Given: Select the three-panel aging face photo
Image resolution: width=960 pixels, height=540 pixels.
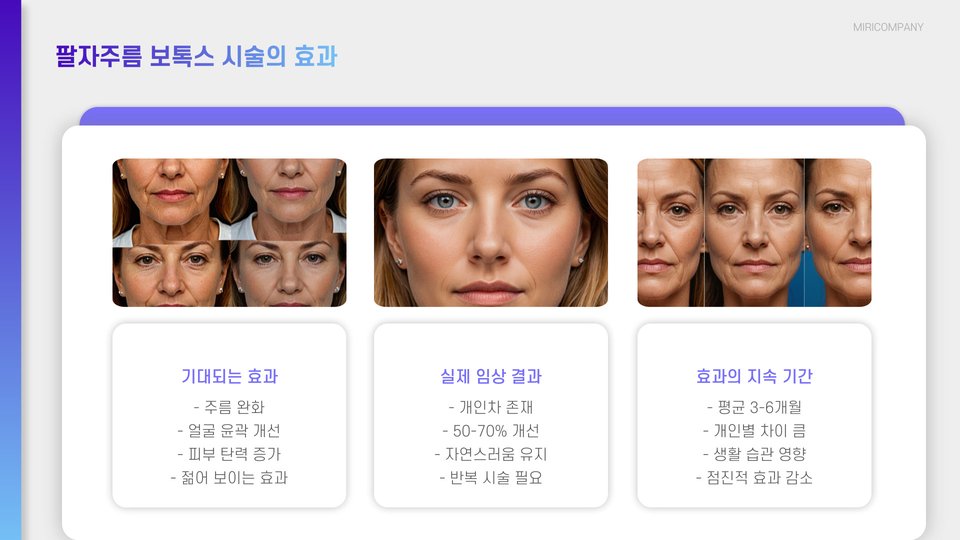Looking at the screenshot, I should [x=754, y=233].
